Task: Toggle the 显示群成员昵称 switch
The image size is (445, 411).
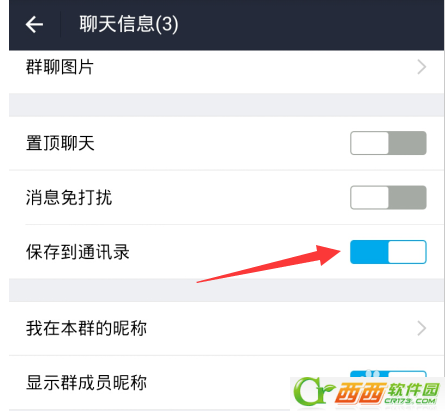Action: [388, 374]
